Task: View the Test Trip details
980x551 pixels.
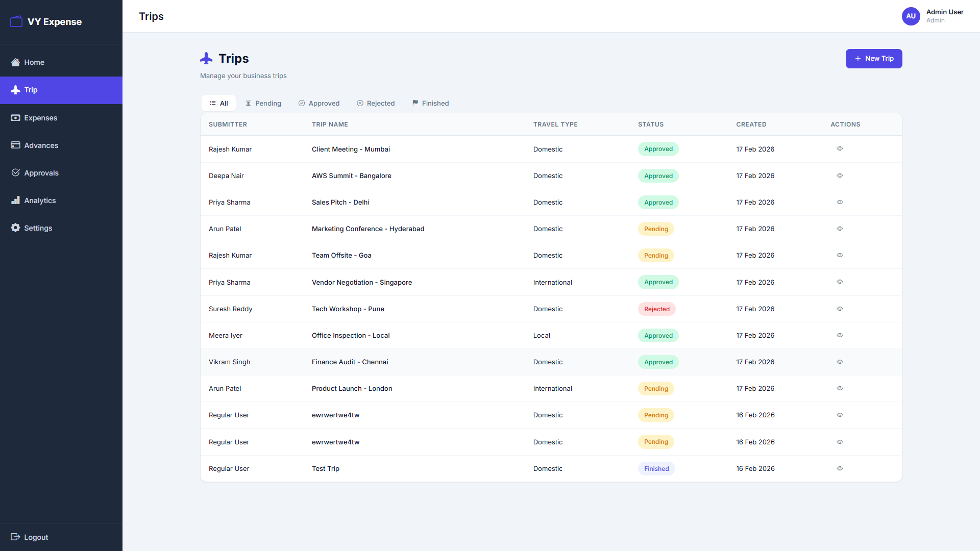Action: pos(840,468)
